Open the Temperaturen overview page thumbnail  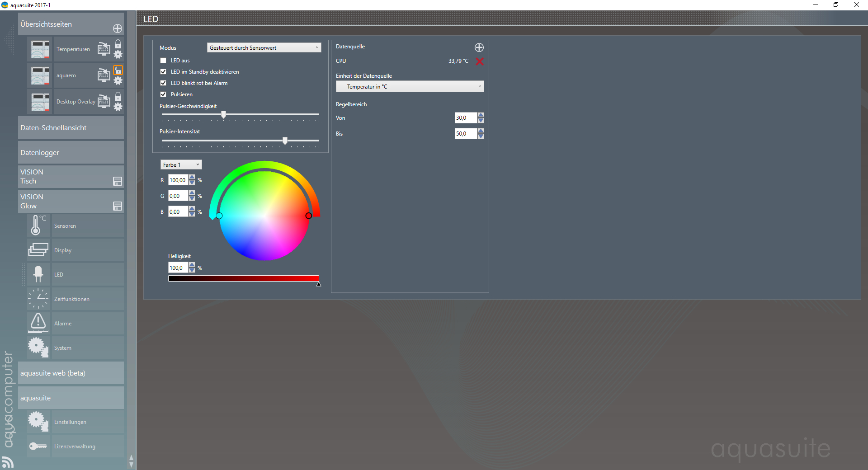pos(40,49)
